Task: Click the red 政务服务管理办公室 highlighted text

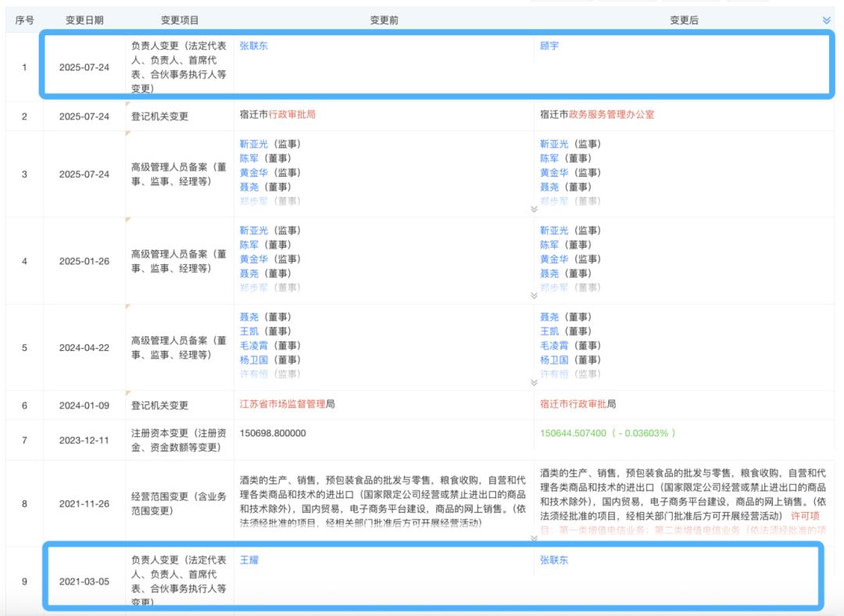Action: tap(611, 114)
